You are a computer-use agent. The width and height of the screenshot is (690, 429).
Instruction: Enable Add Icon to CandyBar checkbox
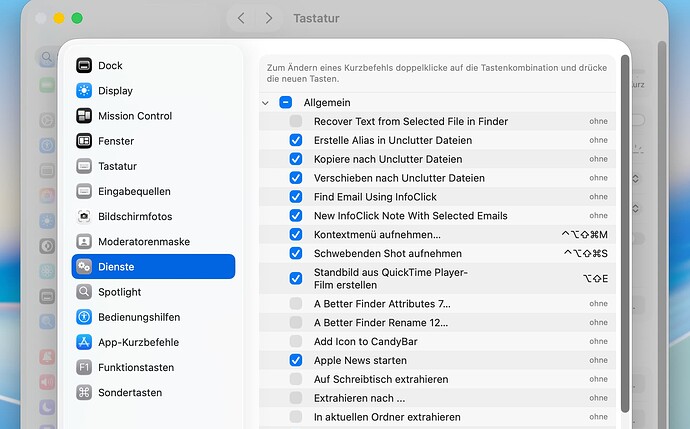point(296,341)
